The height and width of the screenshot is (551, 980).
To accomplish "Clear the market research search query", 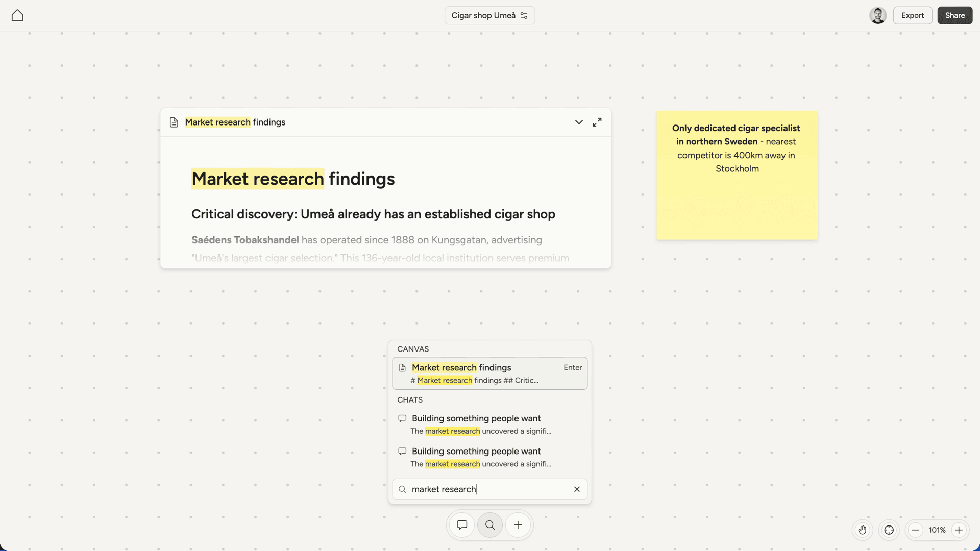I will [577, 489].
